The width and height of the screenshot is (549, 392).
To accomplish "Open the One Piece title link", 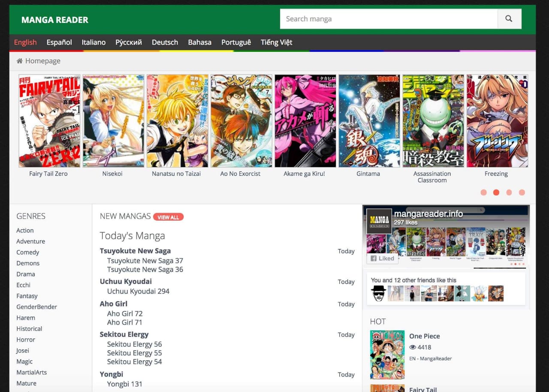I will point(425,336).
